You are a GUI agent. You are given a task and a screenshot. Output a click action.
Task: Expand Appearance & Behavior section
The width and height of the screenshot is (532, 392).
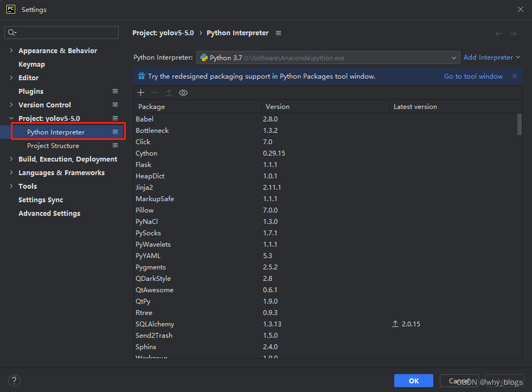[11, 50]
